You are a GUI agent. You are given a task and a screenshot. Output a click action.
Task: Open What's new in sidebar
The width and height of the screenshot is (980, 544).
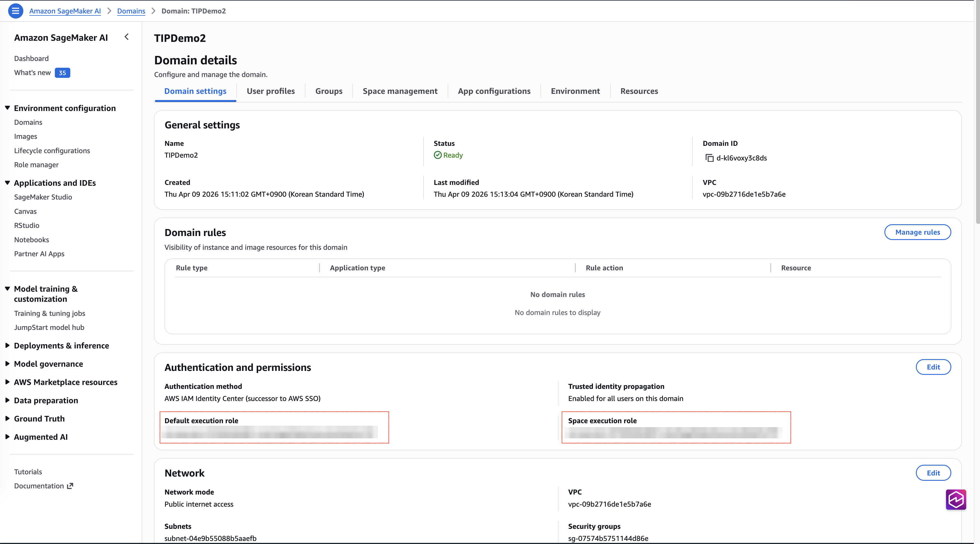[32, 72]
